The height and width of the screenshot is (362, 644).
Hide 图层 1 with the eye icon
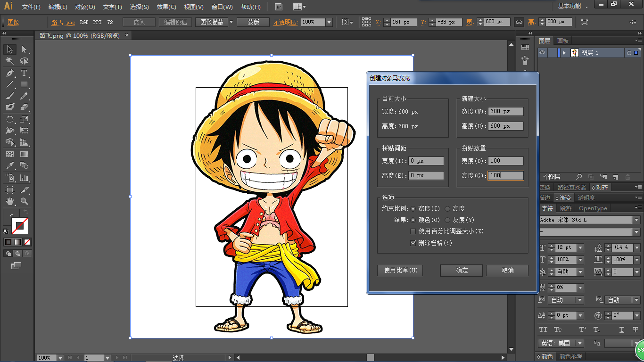[x=542, y=53]
